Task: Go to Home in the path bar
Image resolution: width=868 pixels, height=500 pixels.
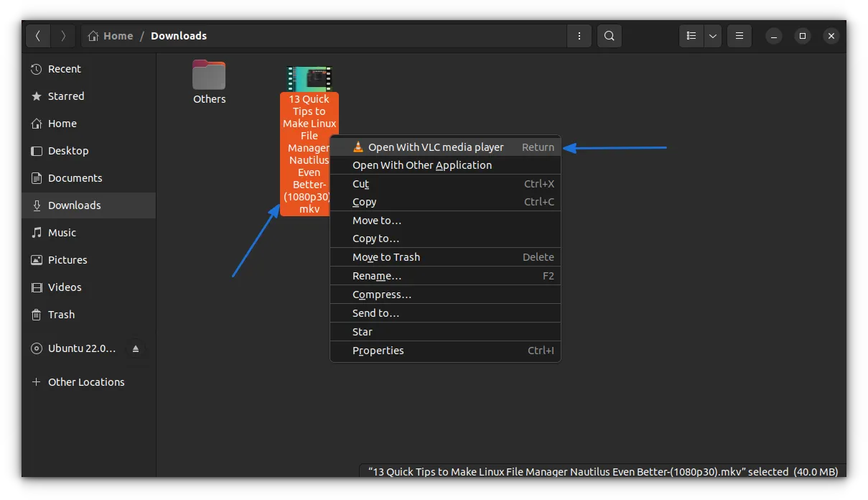Action: [111, 36]
